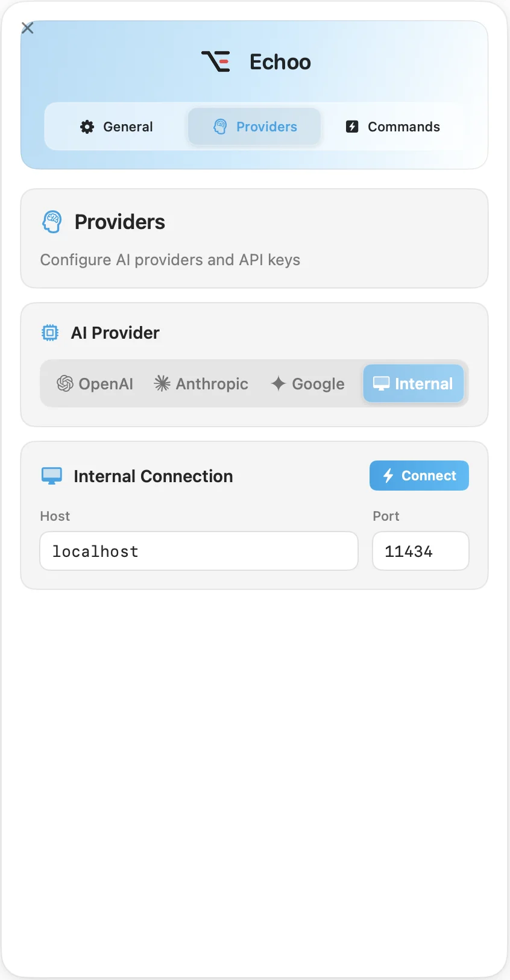Click the brain icon in Providers tab

pos(220,127)
